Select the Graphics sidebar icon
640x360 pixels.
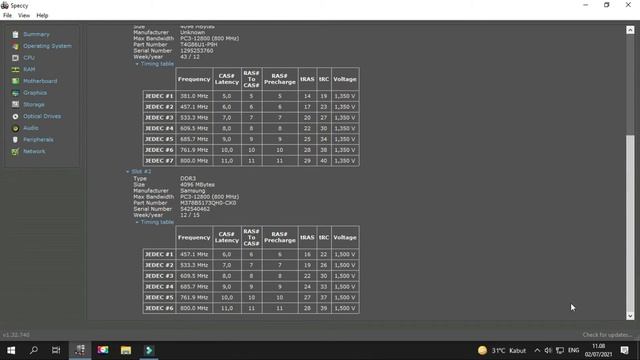(x=15, y=93)
